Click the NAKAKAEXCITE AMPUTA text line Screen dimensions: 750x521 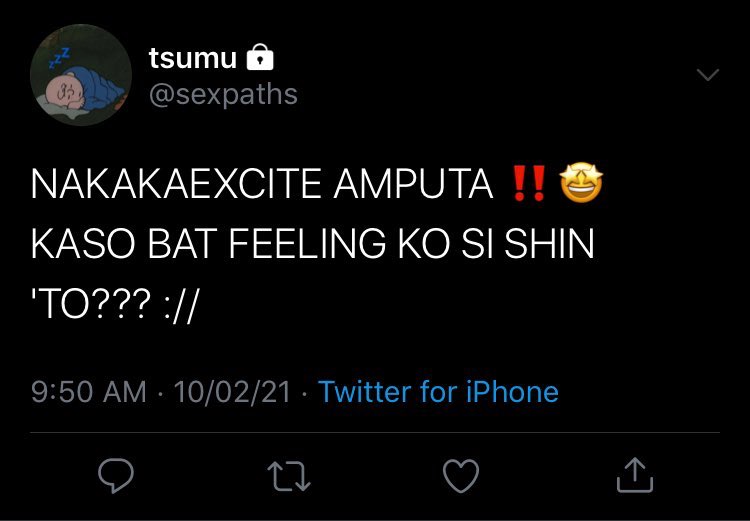(x=262, y=184)
